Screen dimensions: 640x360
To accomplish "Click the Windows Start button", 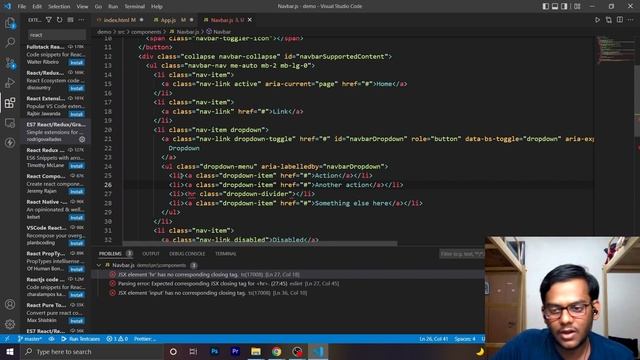I will coord(10,351).
